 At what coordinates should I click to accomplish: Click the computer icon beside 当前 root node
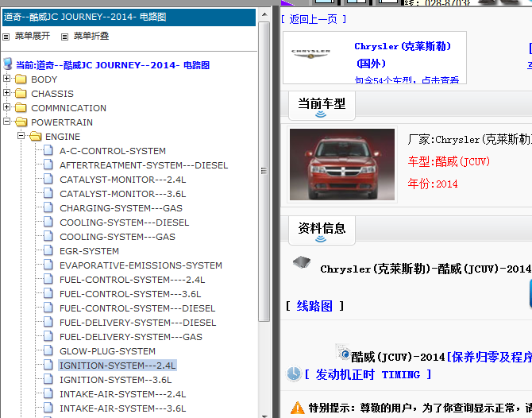tap(8, 64)
